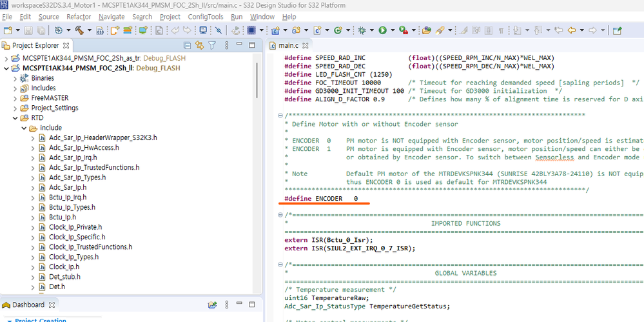Click the uint16 TemperatureRaw line
This screenshot has width=644, height=322.
[x=327, y=297]
